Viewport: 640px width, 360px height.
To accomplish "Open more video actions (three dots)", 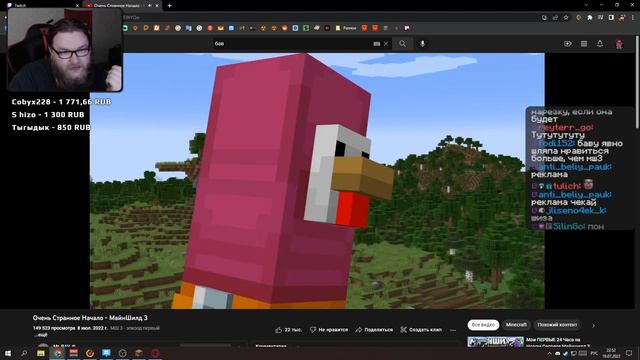I will tap(453, 330).
